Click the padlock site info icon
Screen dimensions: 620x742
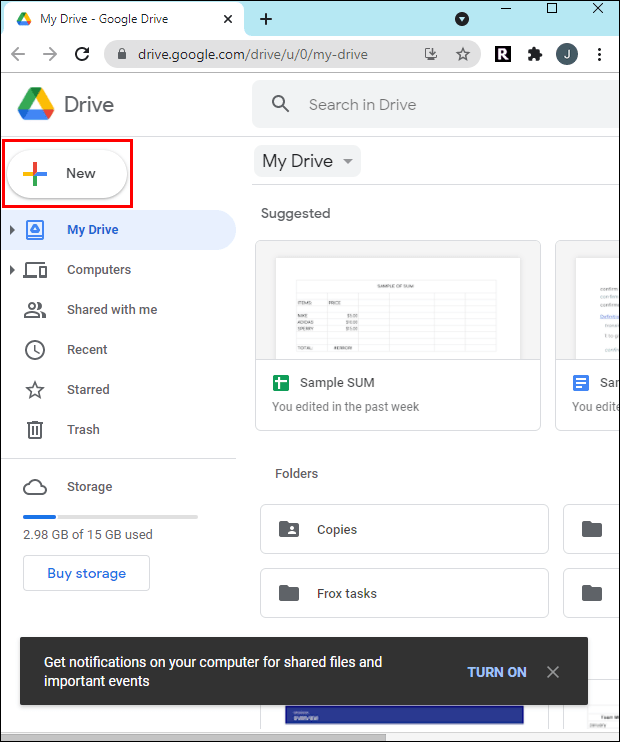(x=122, y=54)
